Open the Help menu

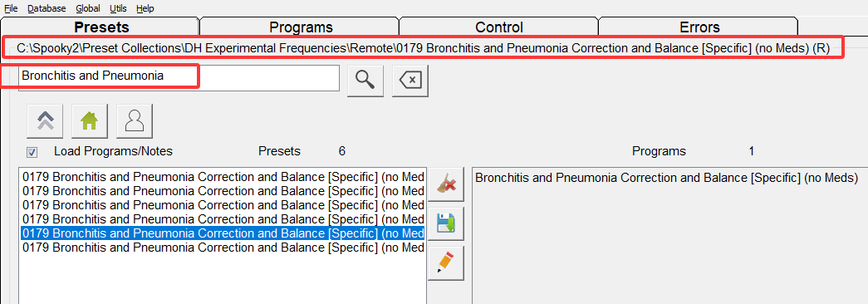pyautogui.click(x=145, y=8)
